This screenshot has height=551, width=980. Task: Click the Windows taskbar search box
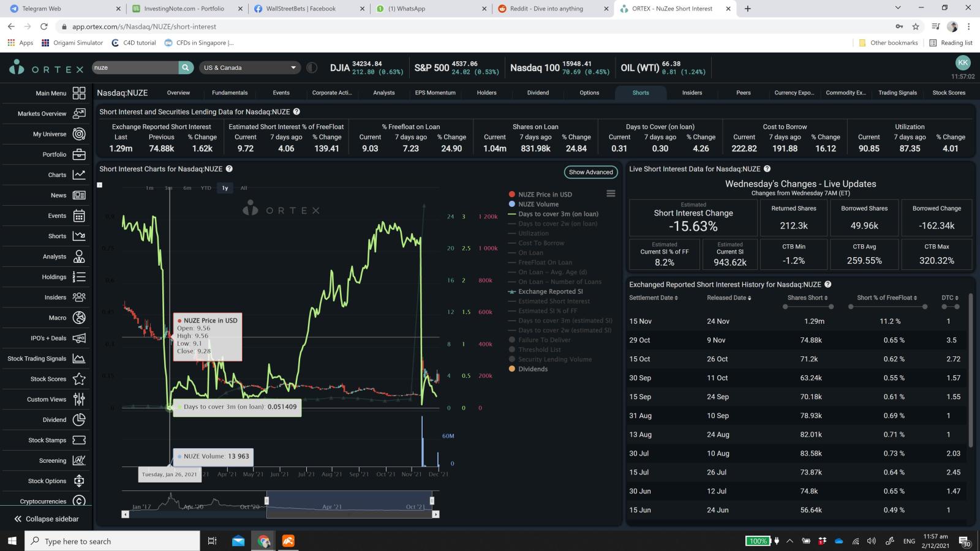(x=112, y=541)
